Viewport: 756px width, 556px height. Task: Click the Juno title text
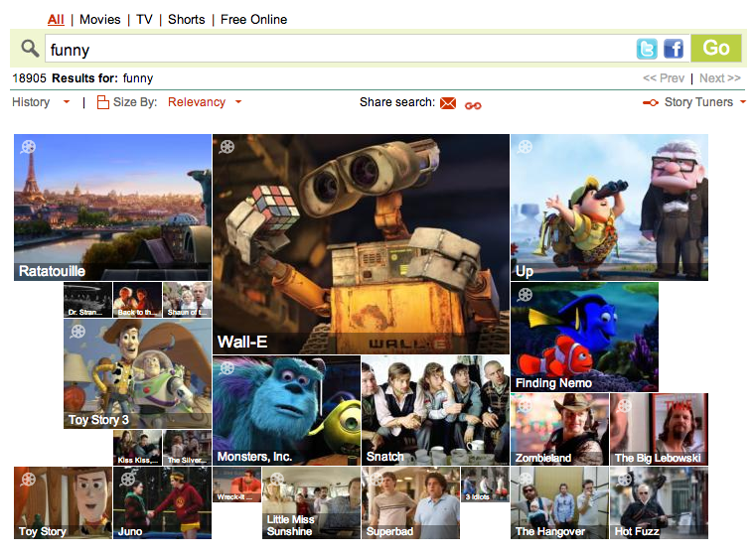pyautogui.click(x=130, y=531)
